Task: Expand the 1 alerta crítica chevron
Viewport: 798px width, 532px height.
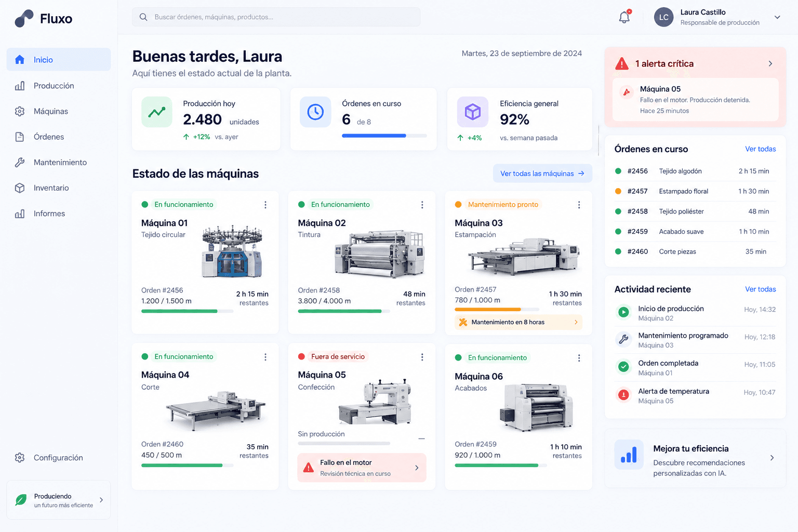Action: (x=770, y=63)
